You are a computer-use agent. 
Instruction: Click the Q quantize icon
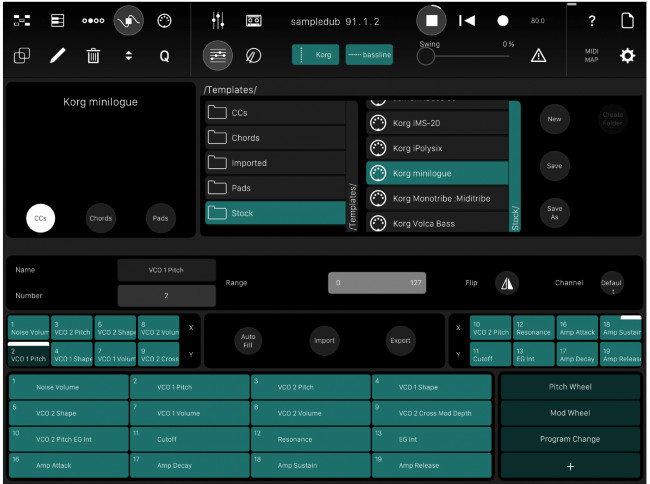164,56
